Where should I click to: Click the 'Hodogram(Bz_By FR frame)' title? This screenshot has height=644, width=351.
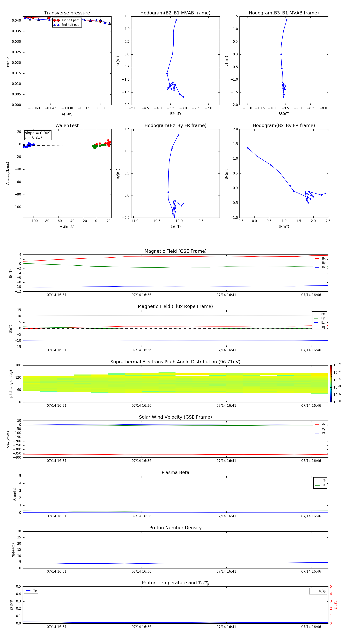coord(175,125)
